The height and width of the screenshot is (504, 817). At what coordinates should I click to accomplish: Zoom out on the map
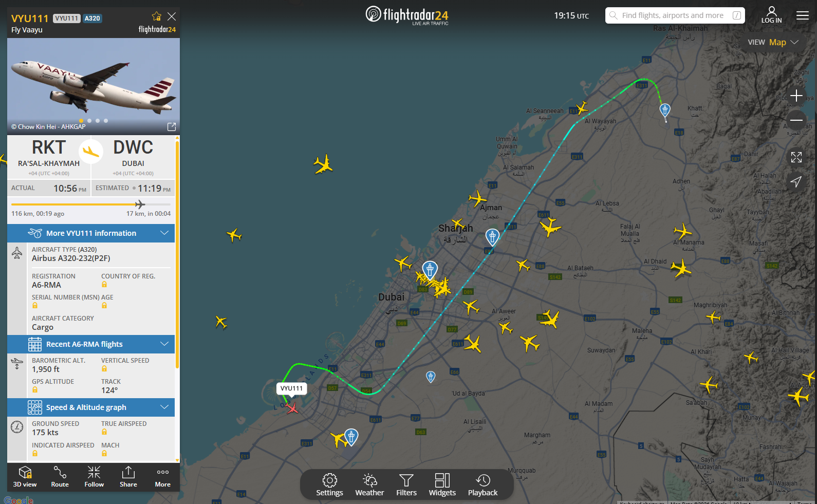796,120
